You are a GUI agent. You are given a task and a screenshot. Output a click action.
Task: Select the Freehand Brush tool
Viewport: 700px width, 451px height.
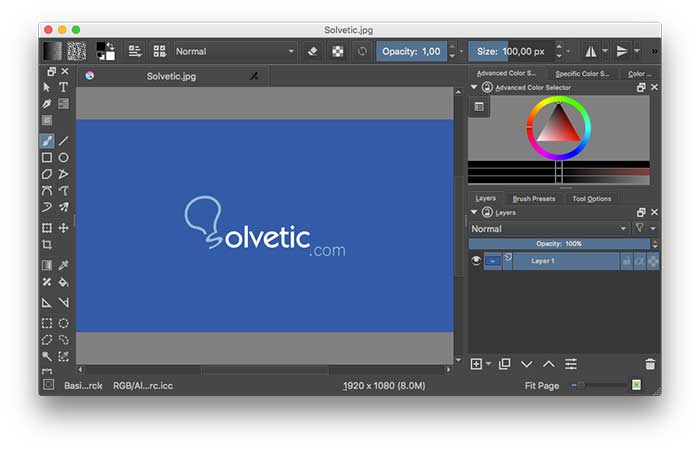coord(47,141)
